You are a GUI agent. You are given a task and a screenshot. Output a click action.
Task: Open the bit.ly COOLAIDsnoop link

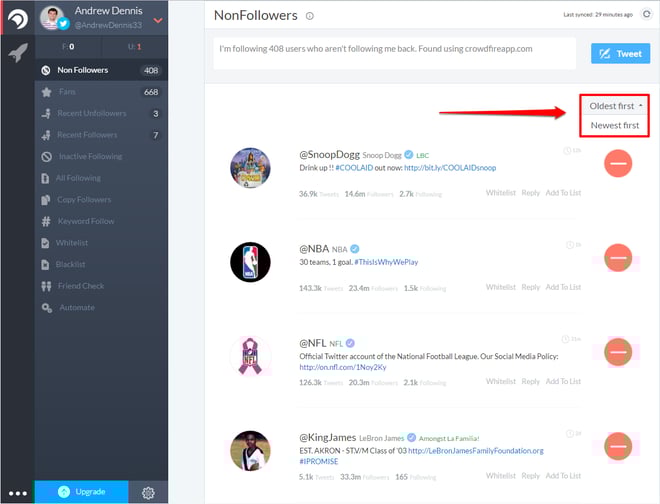[450, 168]
